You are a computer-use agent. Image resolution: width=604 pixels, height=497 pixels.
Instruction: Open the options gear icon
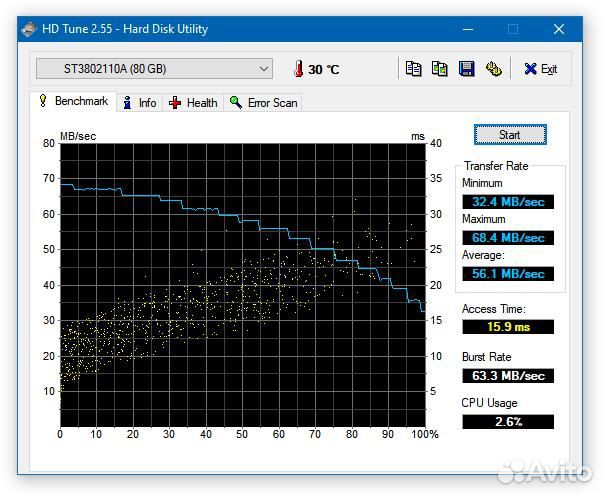point(493,69)
